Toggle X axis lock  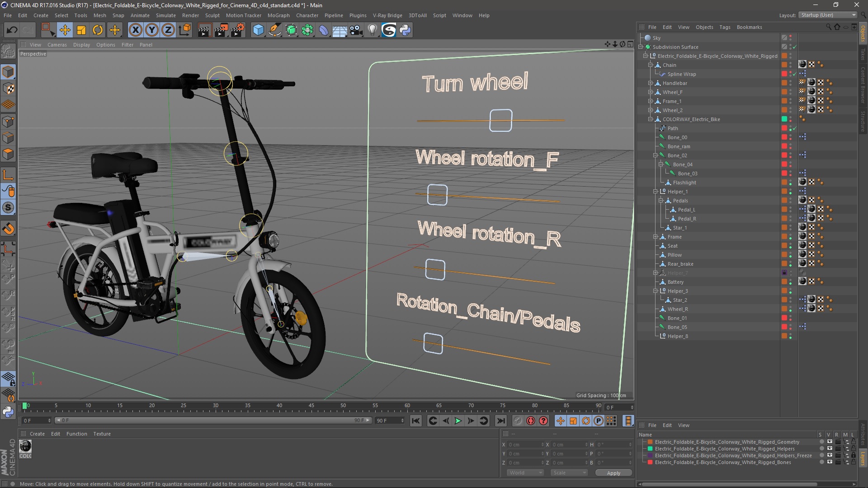pos(135,30)
